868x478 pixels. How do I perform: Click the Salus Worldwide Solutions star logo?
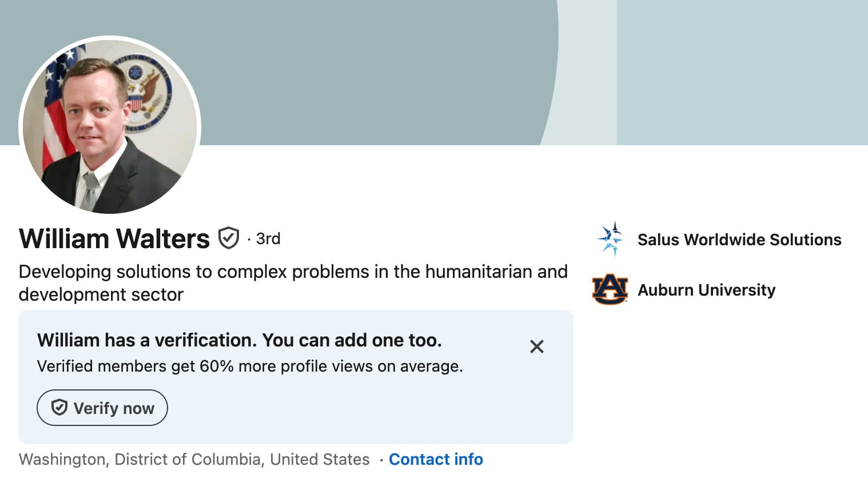coord(610,239)
